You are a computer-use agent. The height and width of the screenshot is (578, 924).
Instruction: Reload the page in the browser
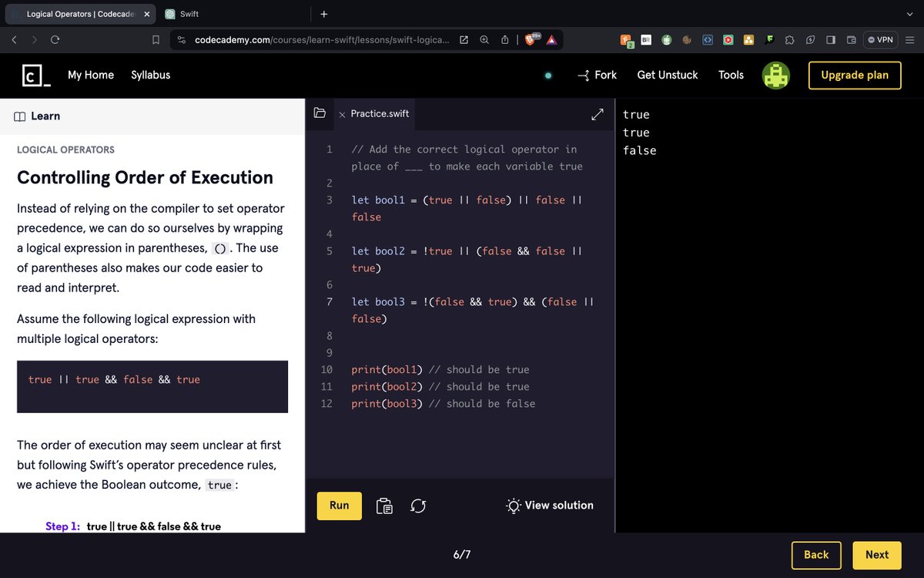coord(55,39)
